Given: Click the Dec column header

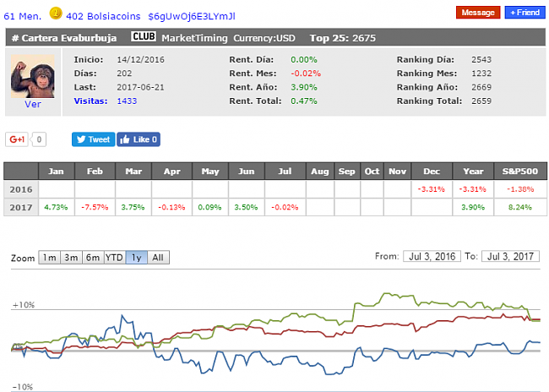Looking at the screenshot, I should pyautogui.click(x=432, y=171).
